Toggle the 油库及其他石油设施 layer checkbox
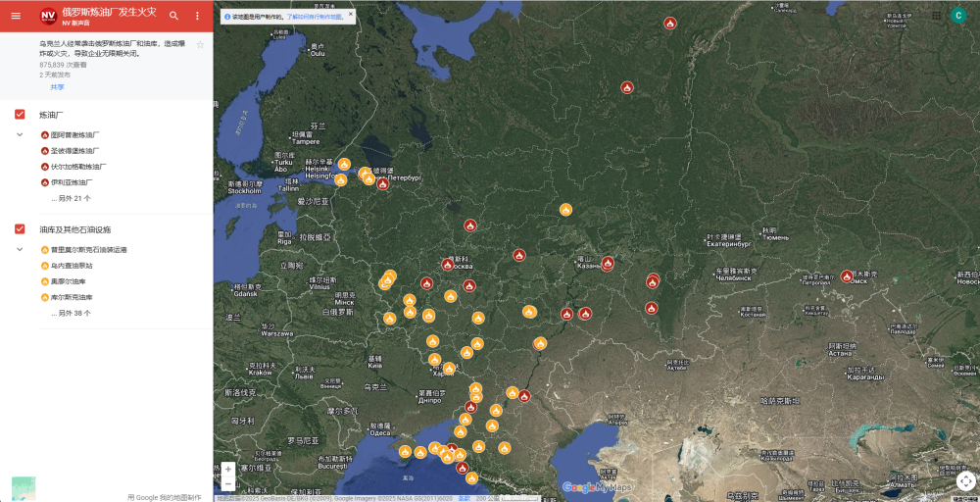The width and height of the screenshot is (980, 502). pos(20,229)
